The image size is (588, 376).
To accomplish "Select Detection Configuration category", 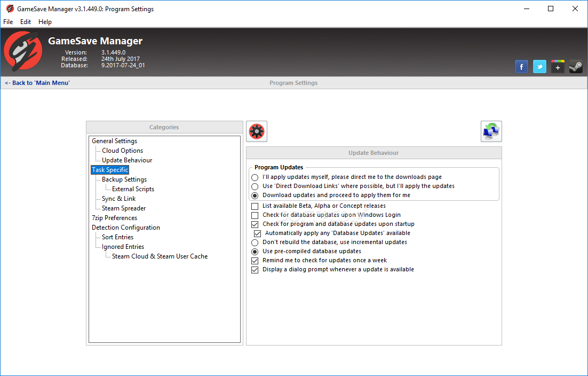I will (125, 228).
